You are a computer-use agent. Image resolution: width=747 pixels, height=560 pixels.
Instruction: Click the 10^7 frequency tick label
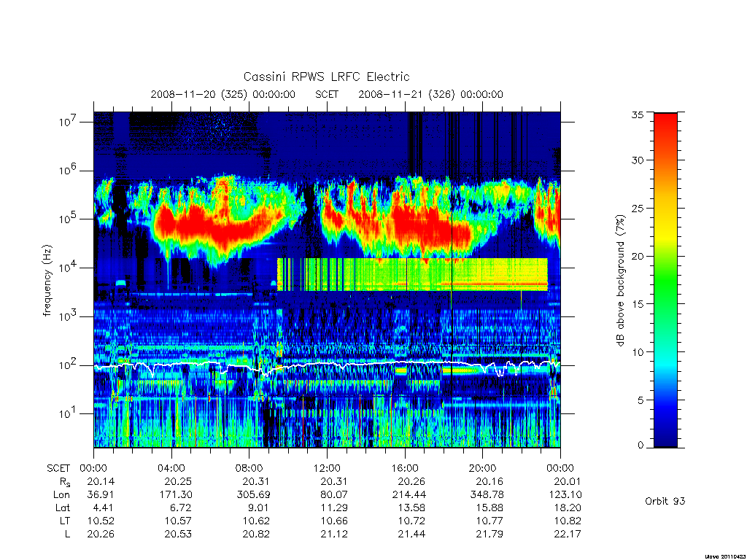pyautogui.click(x=68, y=122)
